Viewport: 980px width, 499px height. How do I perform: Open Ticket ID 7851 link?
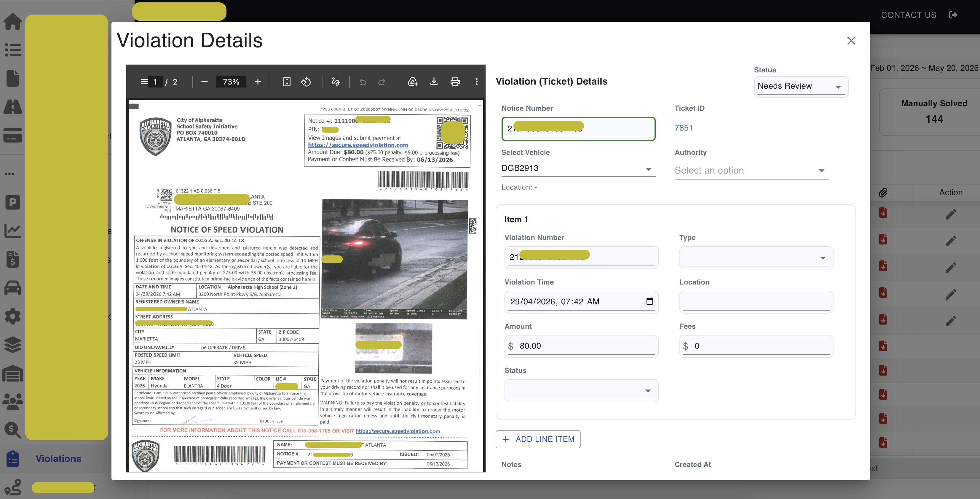click(x=683, y=128)
